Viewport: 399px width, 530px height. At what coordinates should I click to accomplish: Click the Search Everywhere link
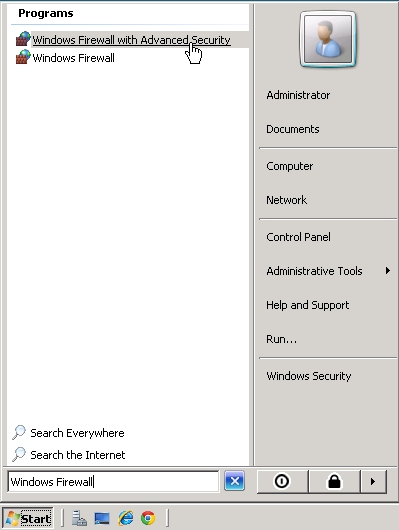tap(77, 433)
